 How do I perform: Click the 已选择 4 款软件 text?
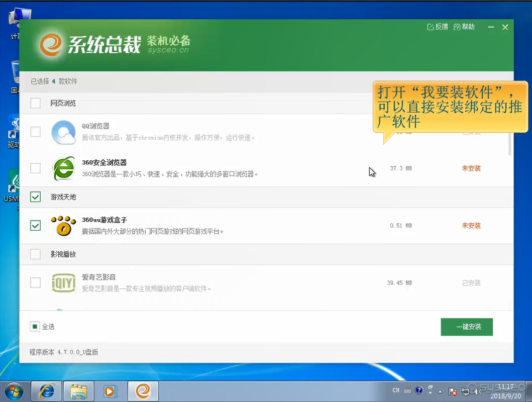click(54, 81)
